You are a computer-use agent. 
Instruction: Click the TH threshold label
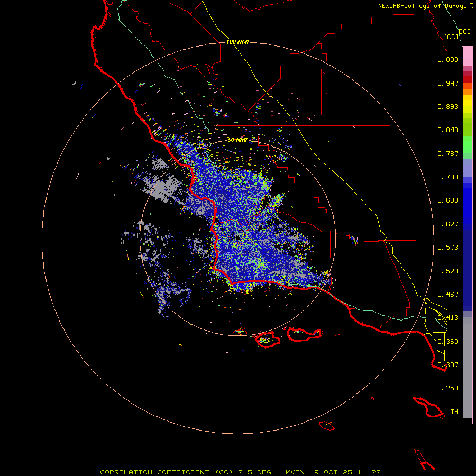click(454, 412)
